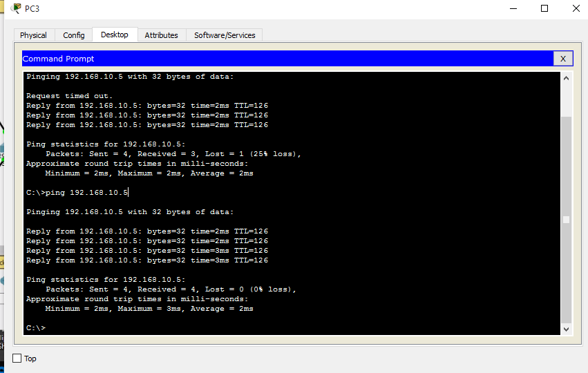
Task: Click the first 'time=3ms' reply line
Action: (x=147, y=251)
